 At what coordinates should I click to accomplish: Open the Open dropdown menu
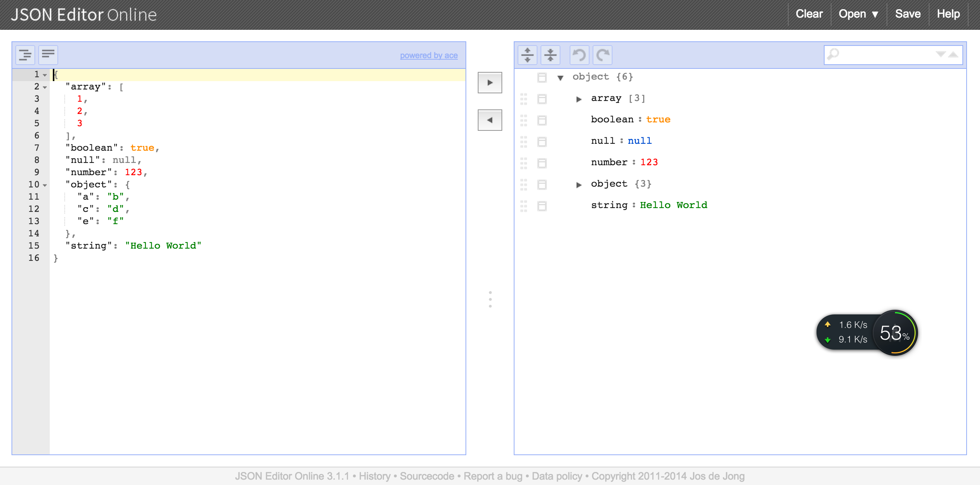(858, 14)
